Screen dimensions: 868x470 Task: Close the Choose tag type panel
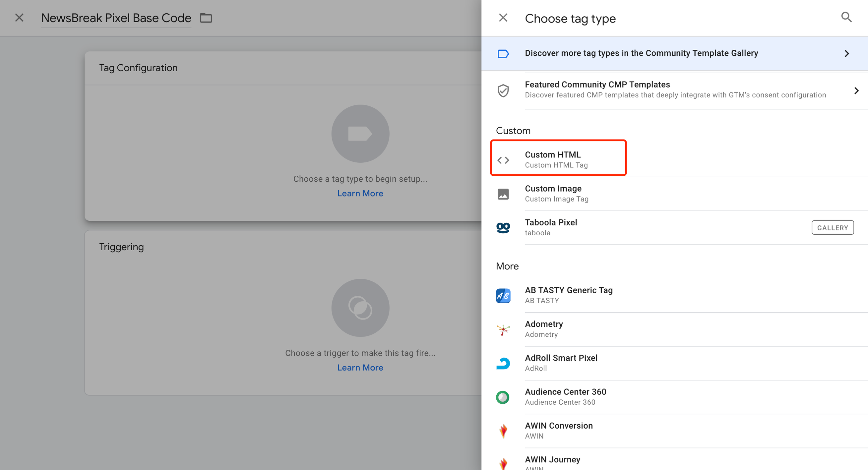tap(503, 18)
